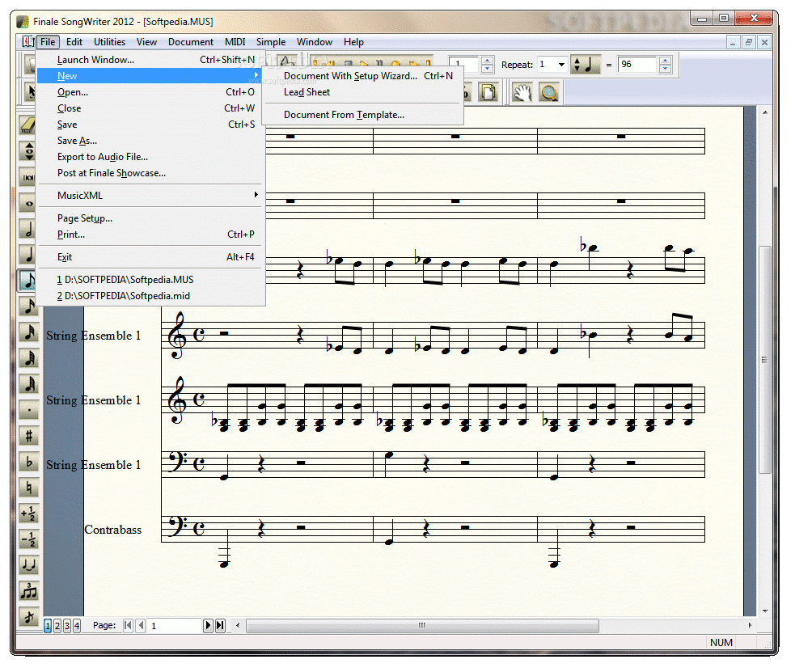Image resolution: width=795 pixels, height=672 pixels.
Task: Open the Simple menu
Action: point(271,41)
